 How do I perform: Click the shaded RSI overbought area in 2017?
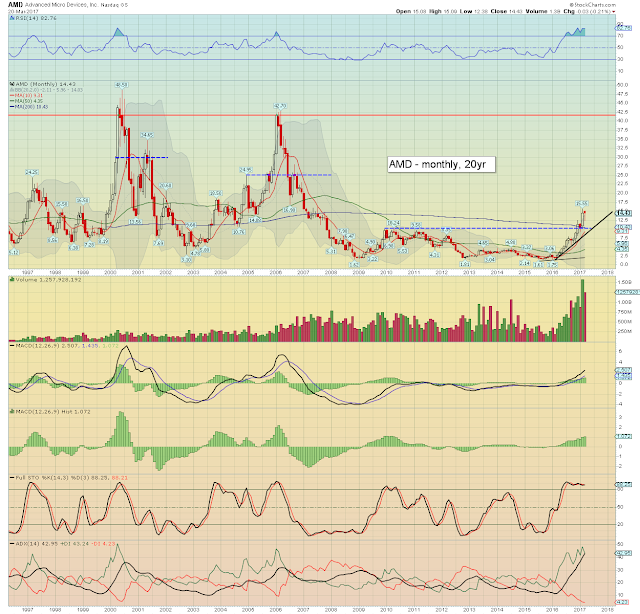[x=576, y=33]
